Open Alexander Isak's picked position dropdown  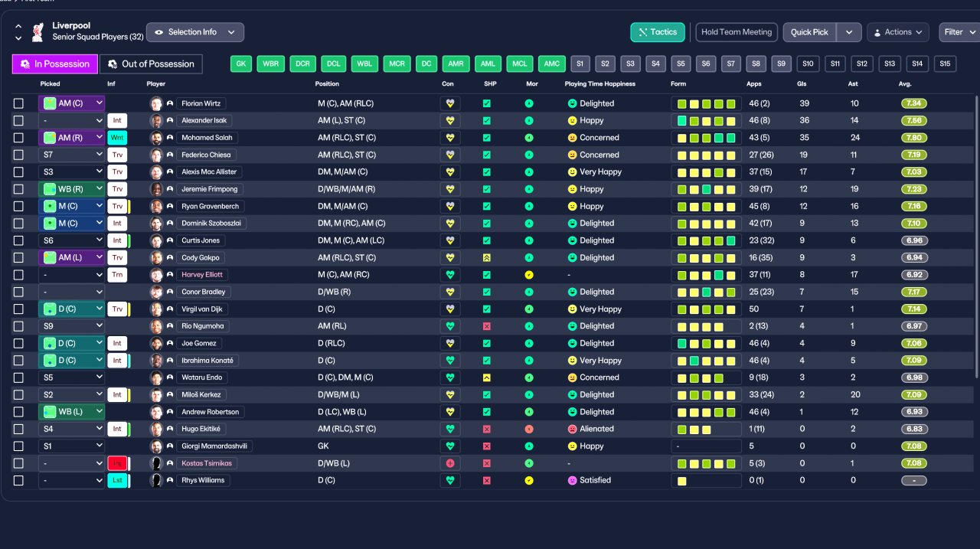pos(72,120)
